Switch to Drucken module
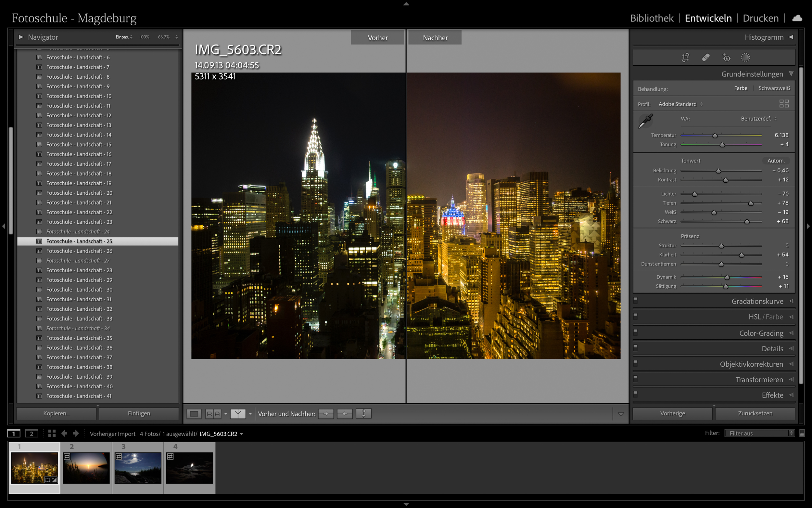Viewport: 812px width, 508px height. (x=760, y=18)
